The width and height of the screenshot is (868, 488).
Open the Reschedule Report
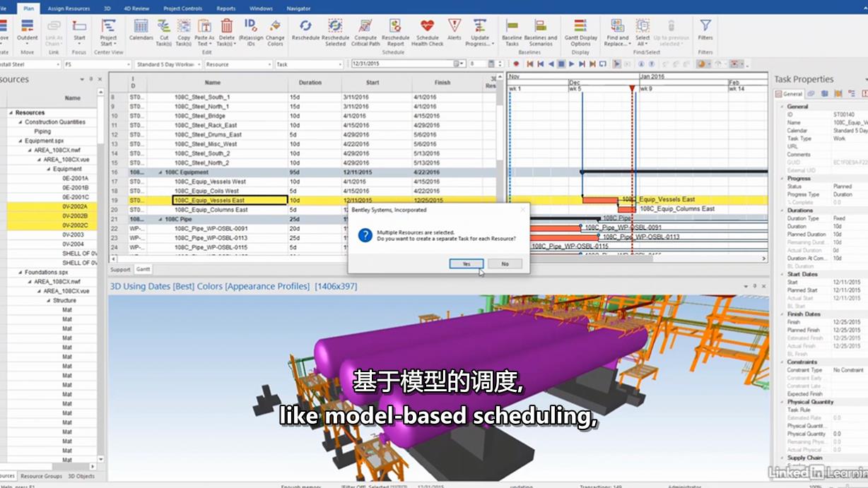click(x=396, y=32)
